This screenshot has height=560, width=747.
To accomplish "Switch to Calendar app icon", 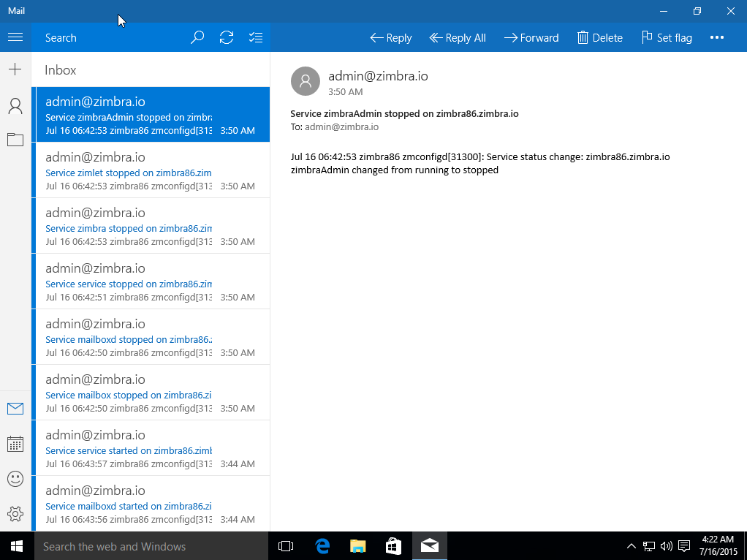I will (15, 444).
